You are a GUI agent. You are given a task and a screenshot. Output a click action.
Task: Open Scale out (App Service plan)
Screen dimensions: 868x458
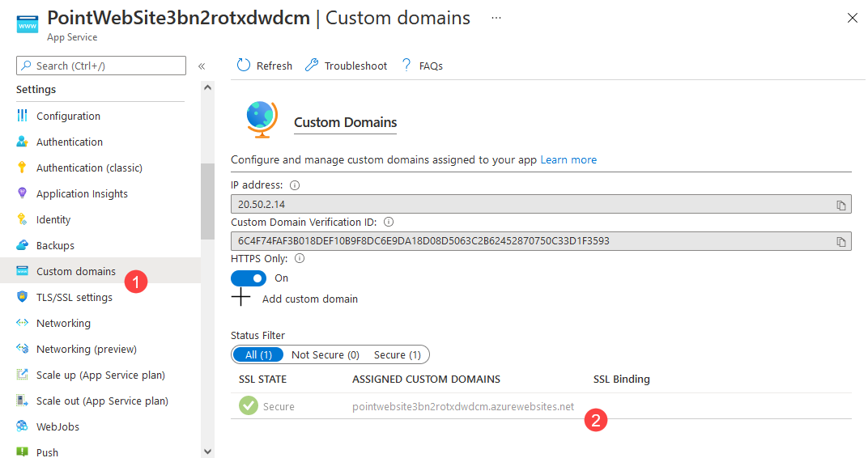[100, 401]
